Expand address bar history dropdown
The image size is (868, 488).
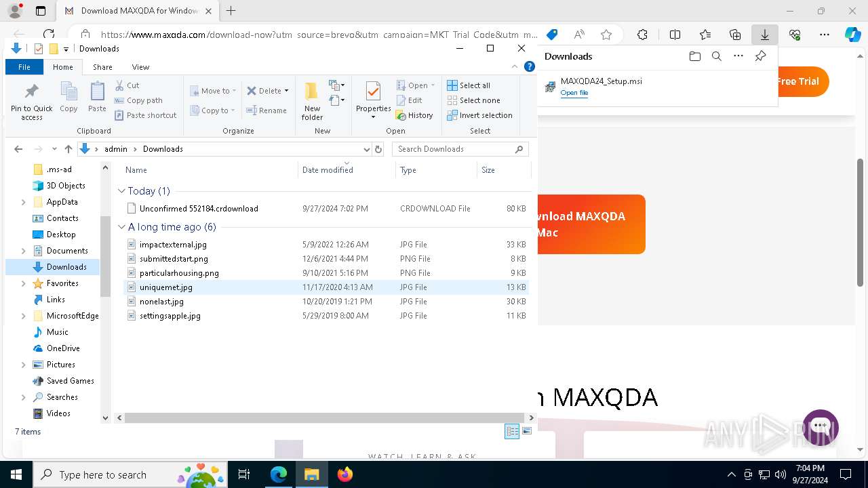367,149
